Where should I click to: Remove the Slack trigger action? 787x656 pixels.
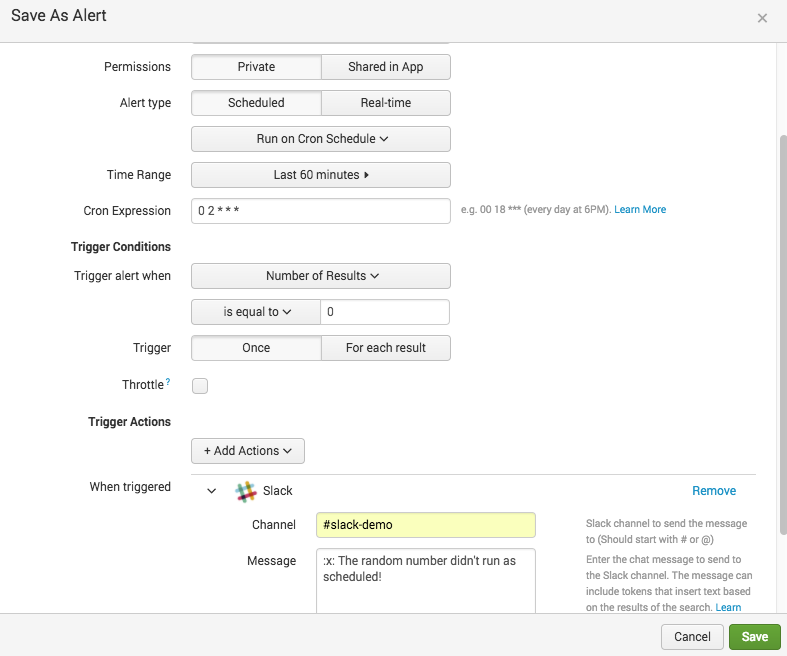click(714, 491)
